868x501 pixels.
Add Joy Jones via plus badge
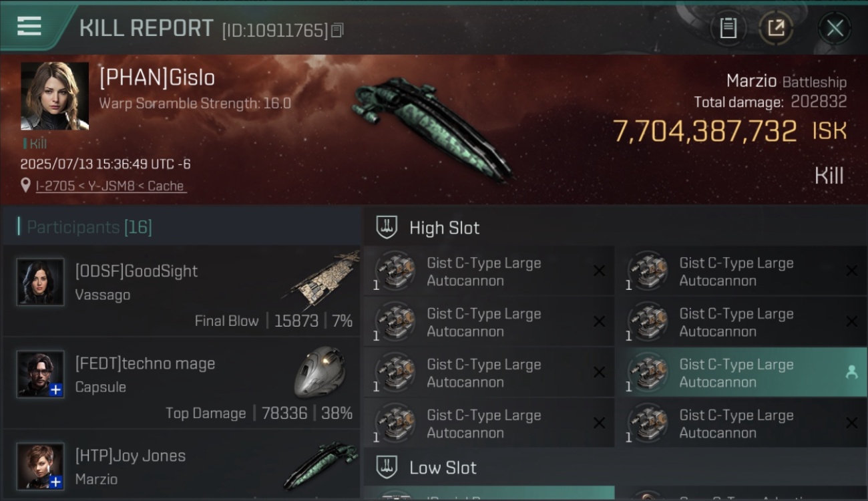[x=56, y=482]
